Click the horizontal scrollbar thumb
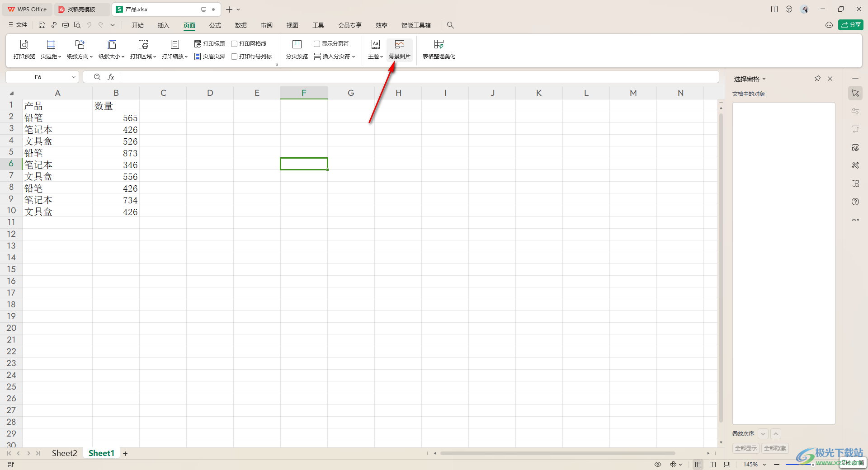Viewport: 868px width, 470px height. coord(557,453)
